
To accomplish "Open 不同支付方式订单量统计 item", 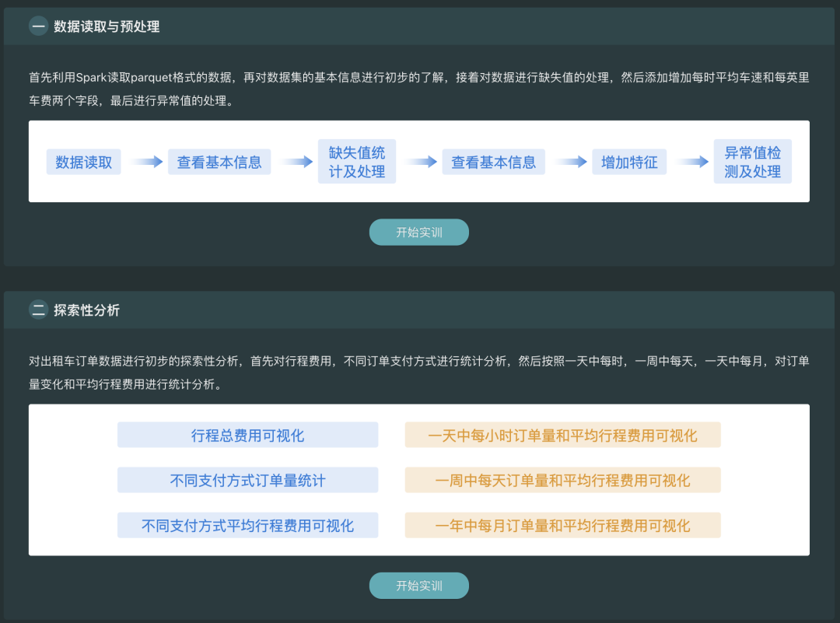I will point(247,480).
